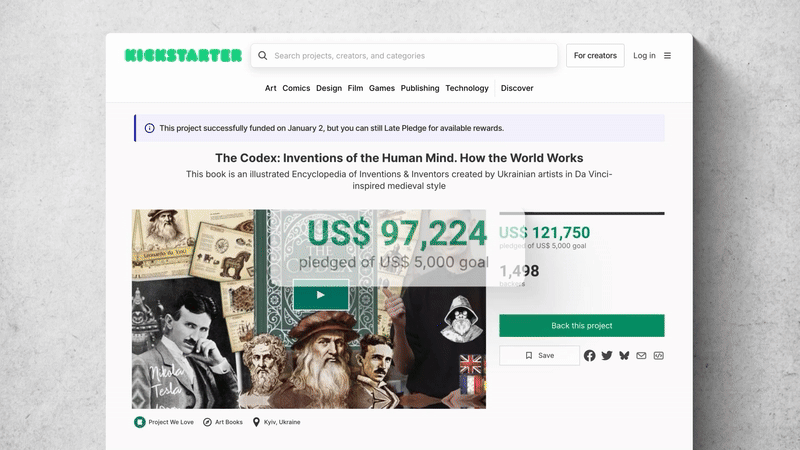Open the embed code icon
Viewport: 800px width, 450px height.
(x=659, y=356)
